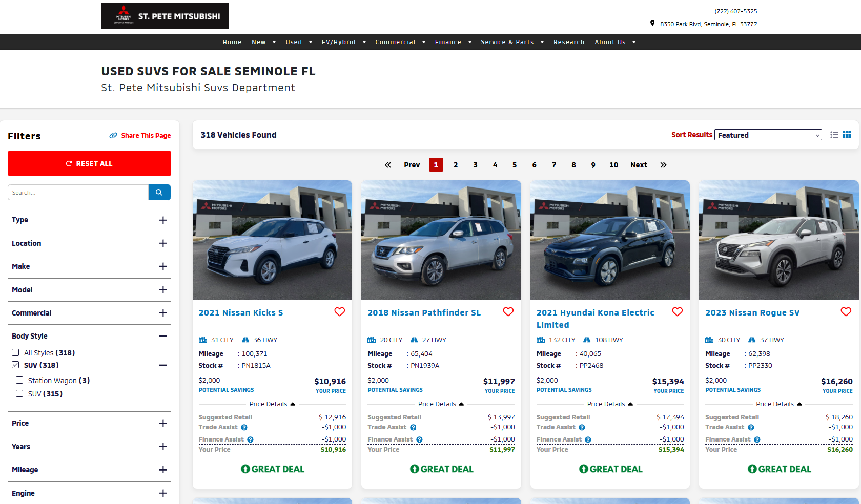Open the Finance navigation menu
Screen dimensions: 861x504
[453, 42]
